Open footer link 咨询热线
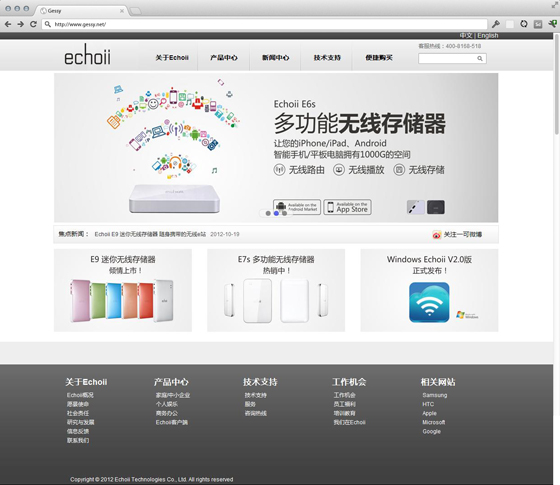Screen dimensions: 560x485 [255, 413]
